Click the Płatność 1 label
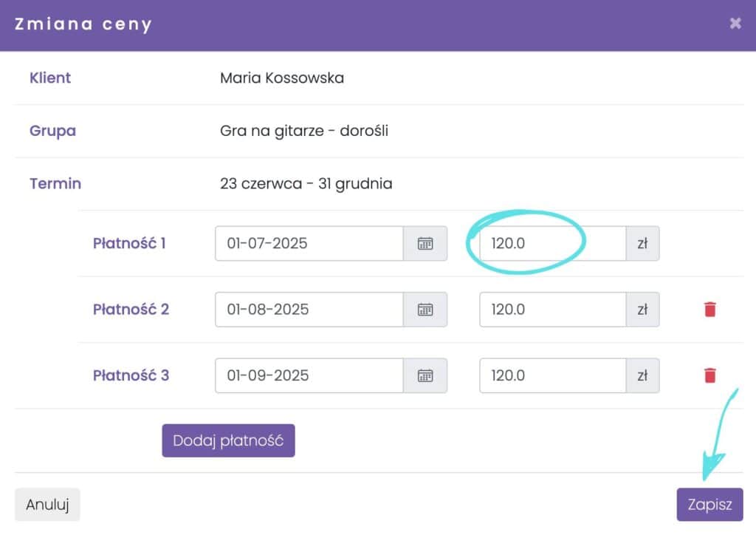Image resolution: width=756 pixels, height=535 pixels. [x=129, y=243]
